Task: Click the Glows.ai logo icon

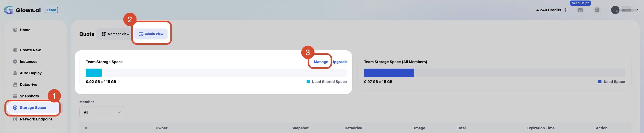Action: tap(8, 10)
